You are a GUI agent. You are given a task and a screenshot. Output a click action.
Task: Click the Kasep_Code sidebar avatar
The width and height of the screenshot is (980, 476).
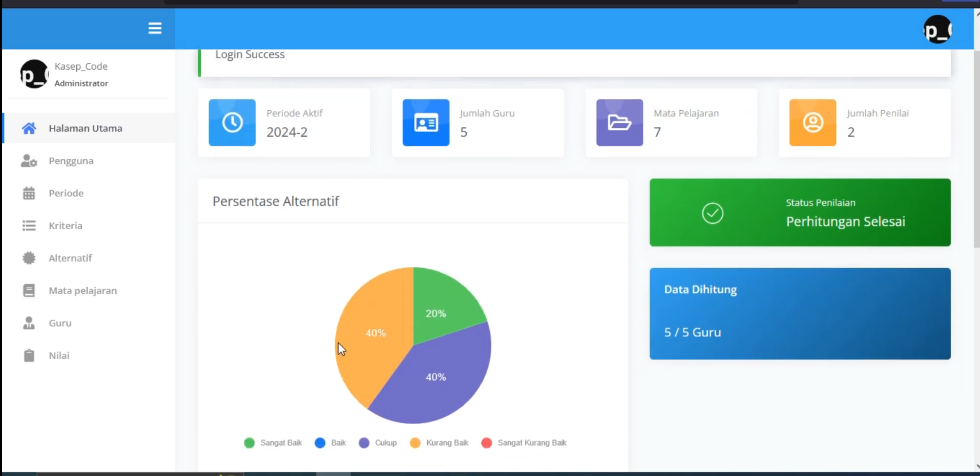click(x=34, y=74)
